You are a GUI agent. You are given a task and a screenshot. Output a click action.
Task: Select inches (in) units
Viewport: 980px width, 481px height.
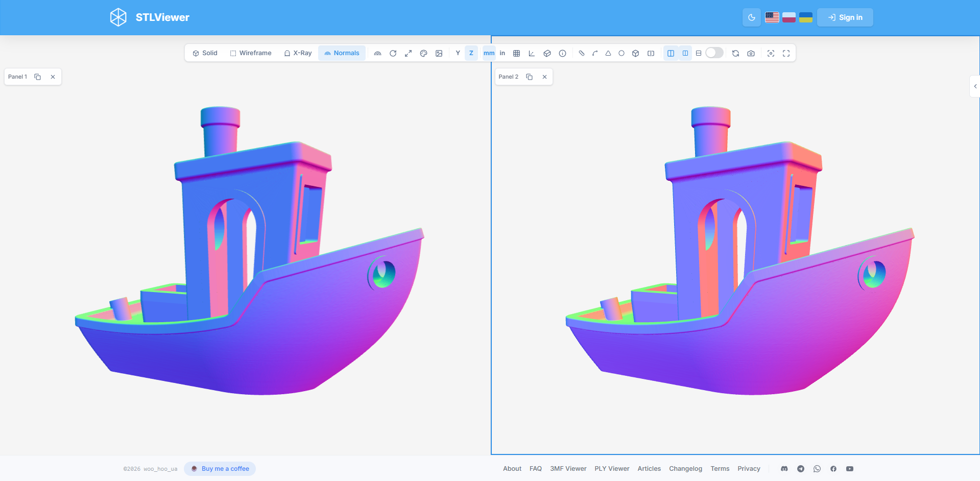[x=503, y=53]
